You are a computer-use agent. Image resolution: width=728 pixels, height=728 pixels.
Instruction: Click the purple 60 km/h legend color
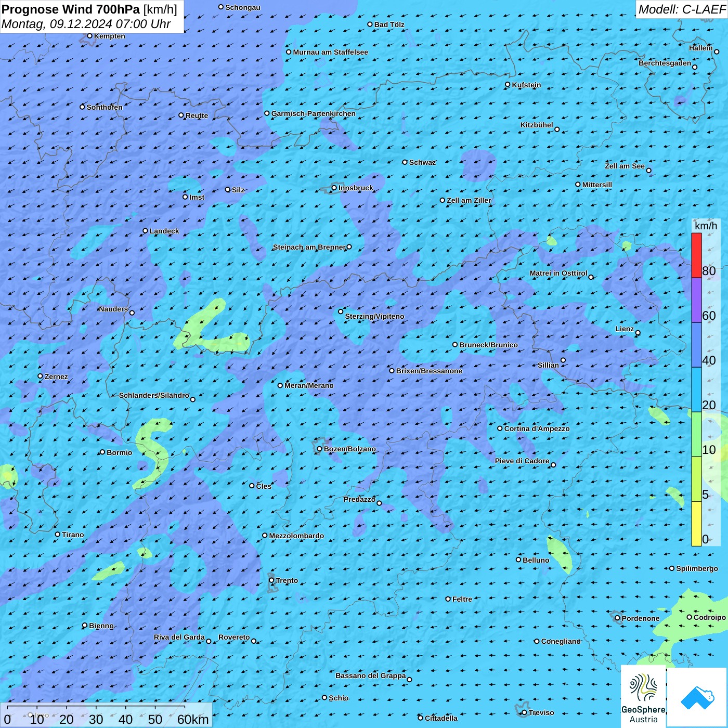(x=696, y=301)
